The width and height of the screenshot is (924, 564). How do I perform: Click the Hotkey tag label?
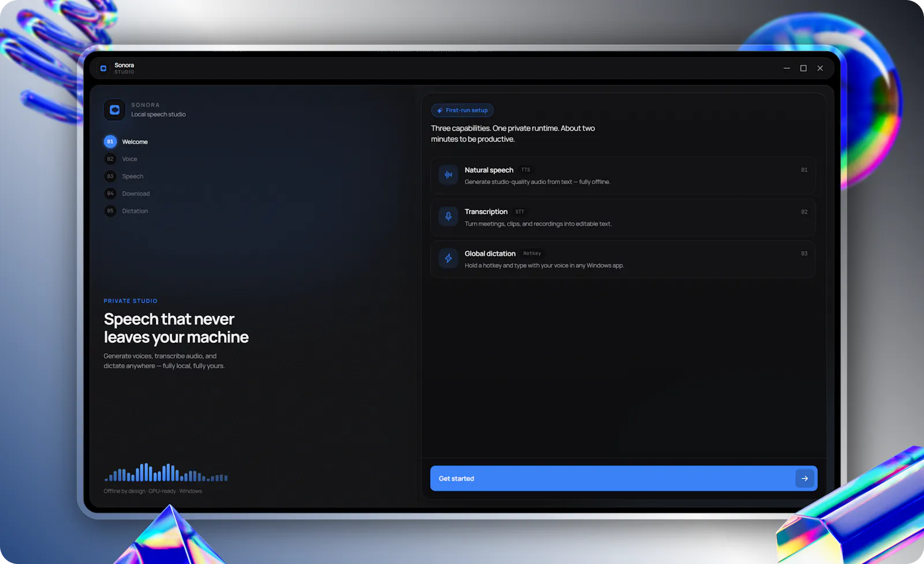coord(532,253)
